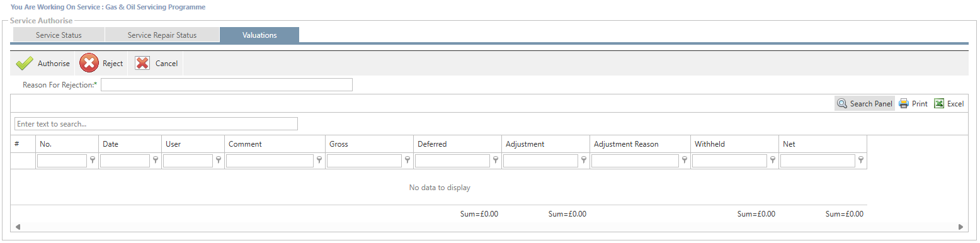Click the Print printer icon

904,104
